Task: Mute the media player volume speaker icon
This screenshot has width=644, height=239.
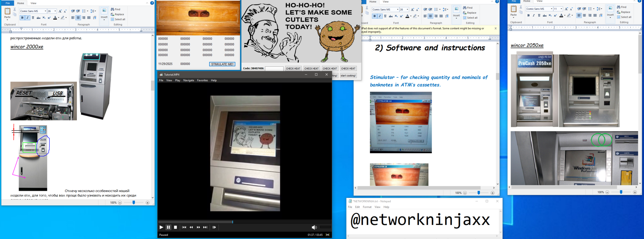Action: (314, 227)
